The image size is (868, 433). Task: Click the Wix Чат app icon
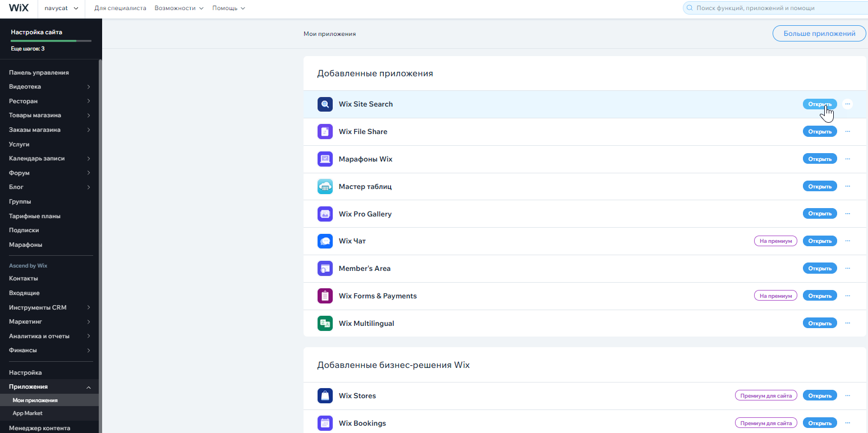click(325, 241)
